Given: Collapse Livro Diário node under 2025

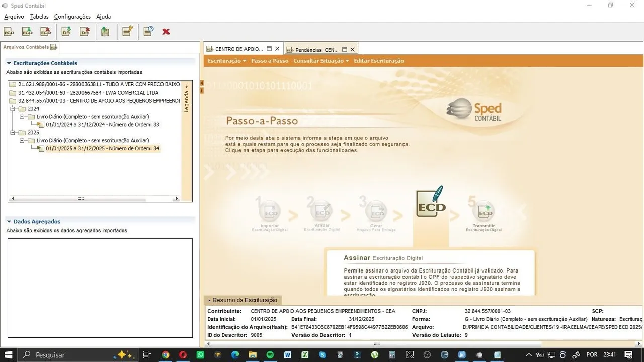Looking at the screenshot, I should (x=23, y=141).
